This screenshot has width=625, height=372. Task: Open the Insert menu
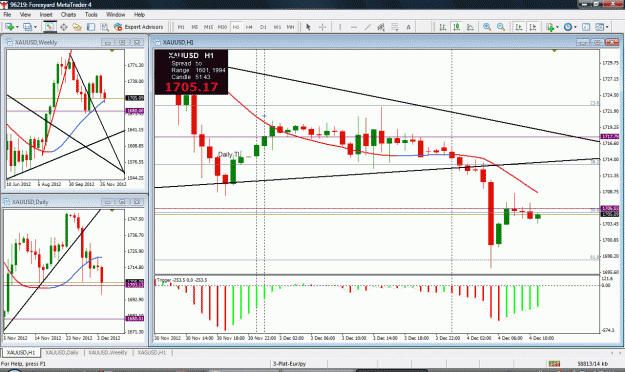(x=46, y=14)
